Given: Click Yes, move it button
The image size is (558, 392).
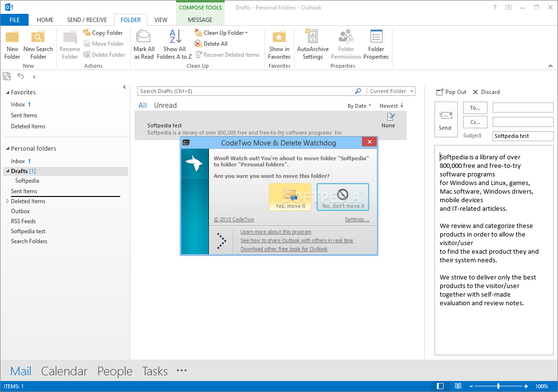Looking at the screenshot, I should 290,197.
